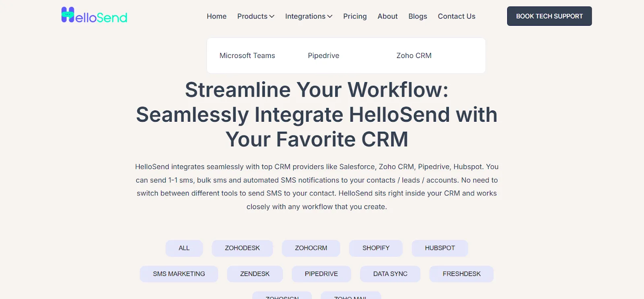The height and width of the screenshot is (299, 644).
Task: Filter the list by FRESHDESK
Action: (462, 274)
